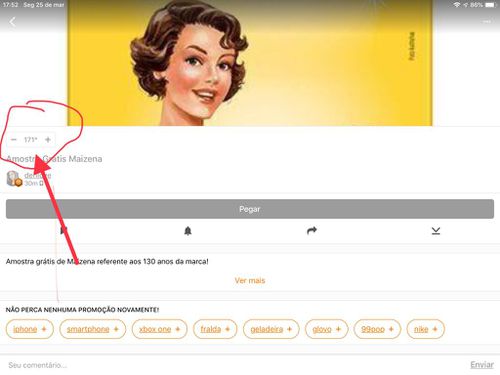Send the comment with Enviar
This screenshot has width=500, height=375.
click(x=482, y=365)
